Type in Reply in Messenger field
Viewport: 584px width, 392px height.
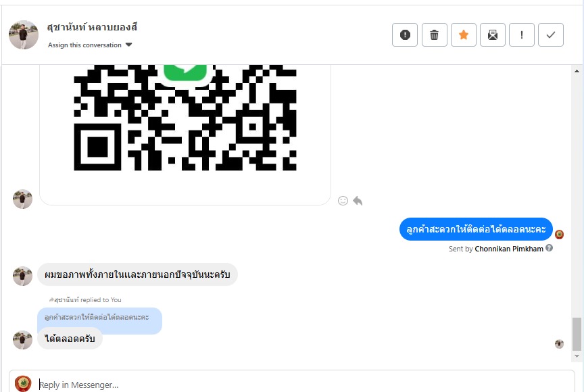[297, 385]
